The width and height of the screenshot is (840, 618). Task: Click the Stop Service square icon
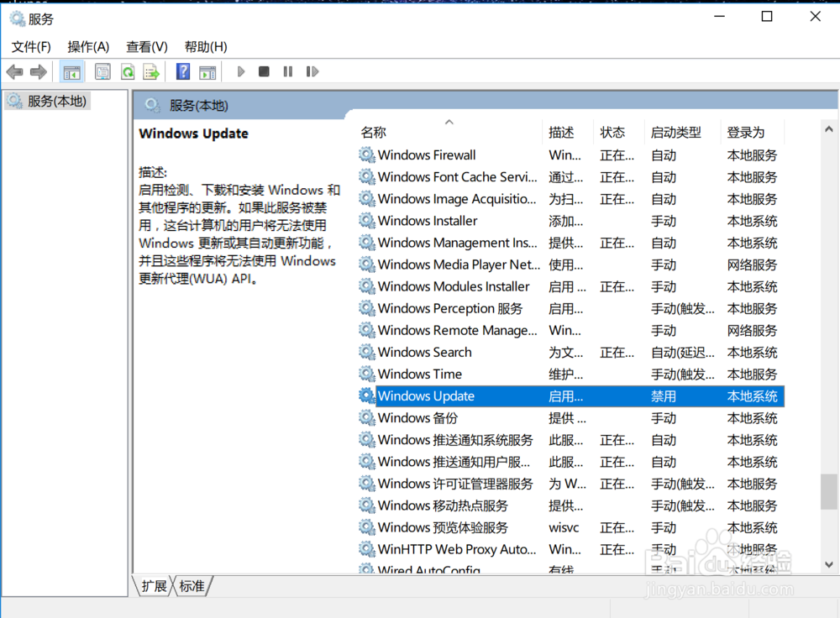coord(264,71)
